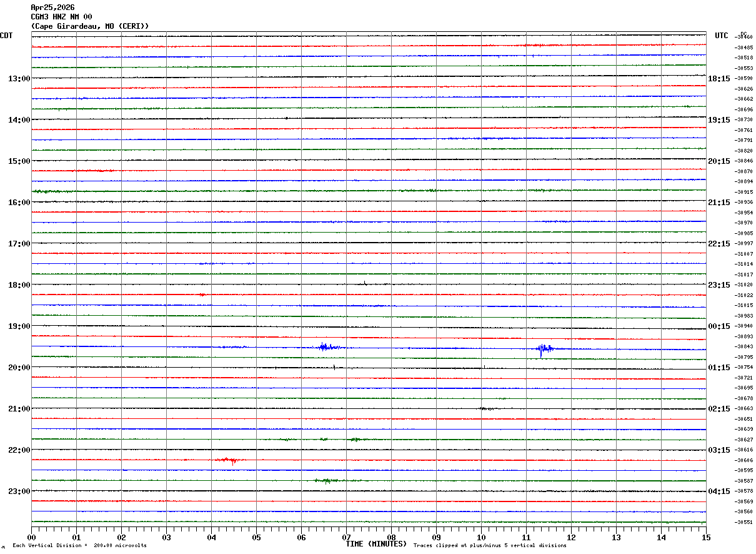Click the "Each Vertical Division = 200.00 microvolts" note
Image resolution: width=756 pixels, height=554 pixels.
[x=79, y=546]
